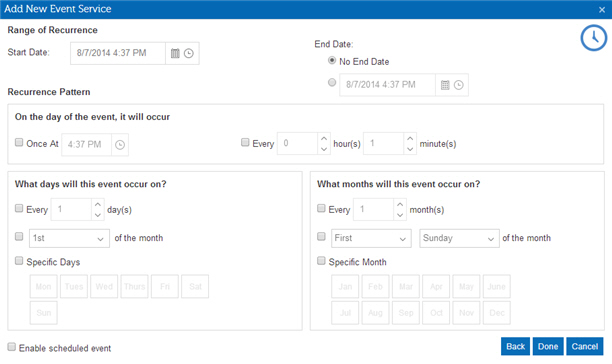This screenshot has height=364, width=612.
Task: Check the Specific Days checkbox
Action: click(x=19, y=261)
